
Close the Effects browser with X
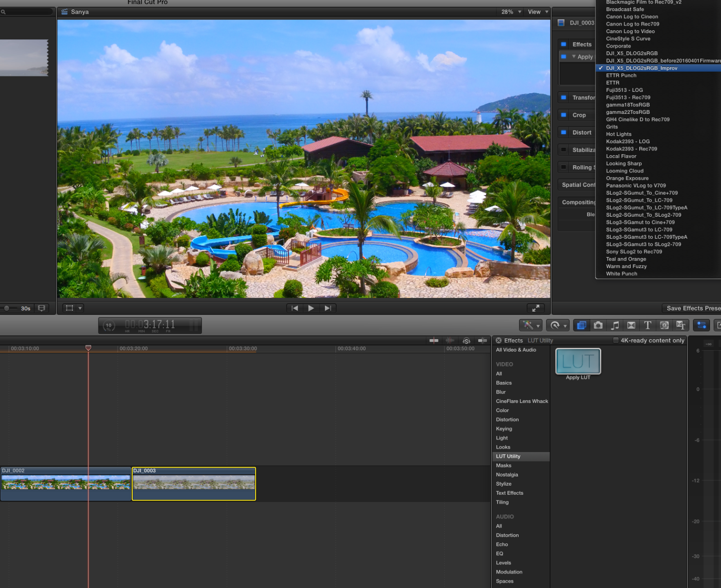click(498, 340)
